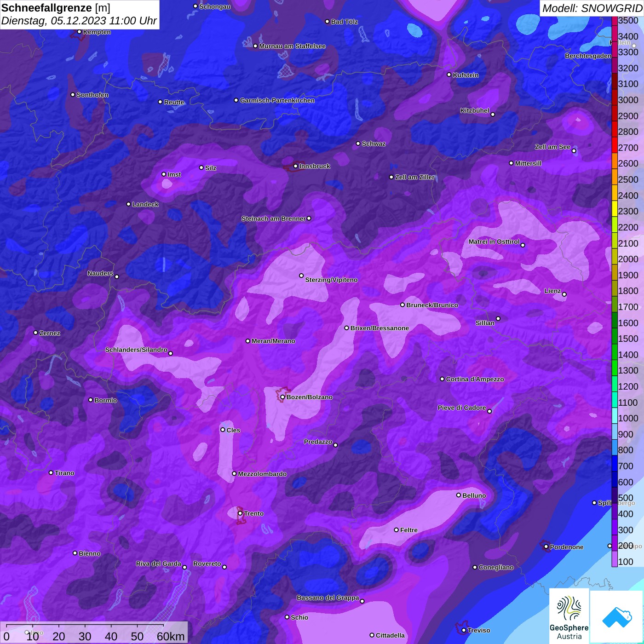Click the 2700 red legend color band
Image resolution: width=644 pixels, height=644 pixels.
click(614, 145)
